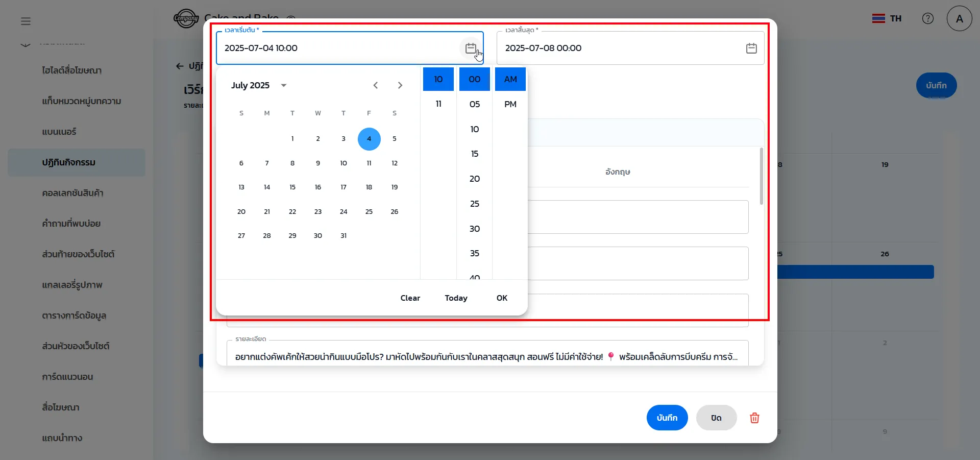
Task: Switch to the อังกฤษ language tab
Action: [618, 172]
